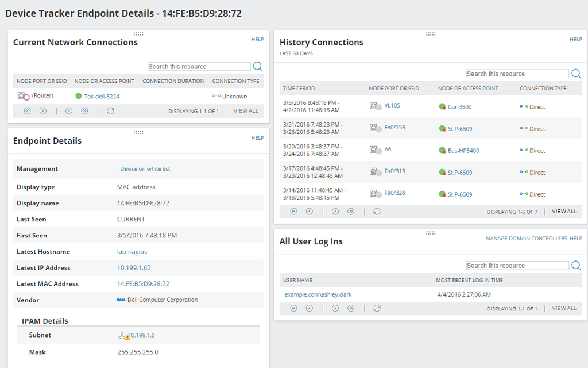
Task: Click the search magnifier in Current Network Connections
Action: click(258, 66)
